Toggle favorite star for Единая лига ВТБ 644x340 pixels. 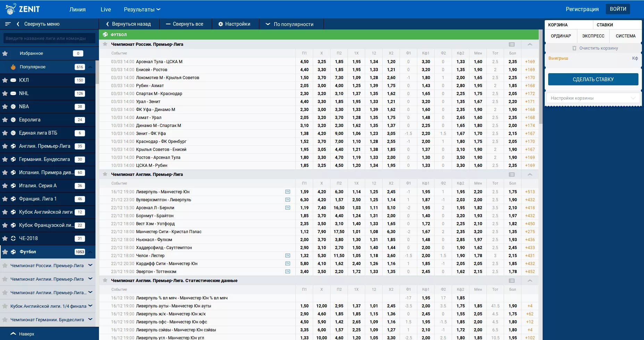tap(5, 133)
